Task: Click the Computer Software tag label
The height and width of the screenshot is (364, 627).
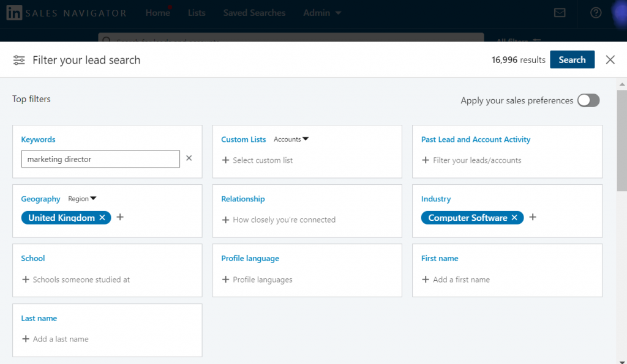Action: (467, 218)
